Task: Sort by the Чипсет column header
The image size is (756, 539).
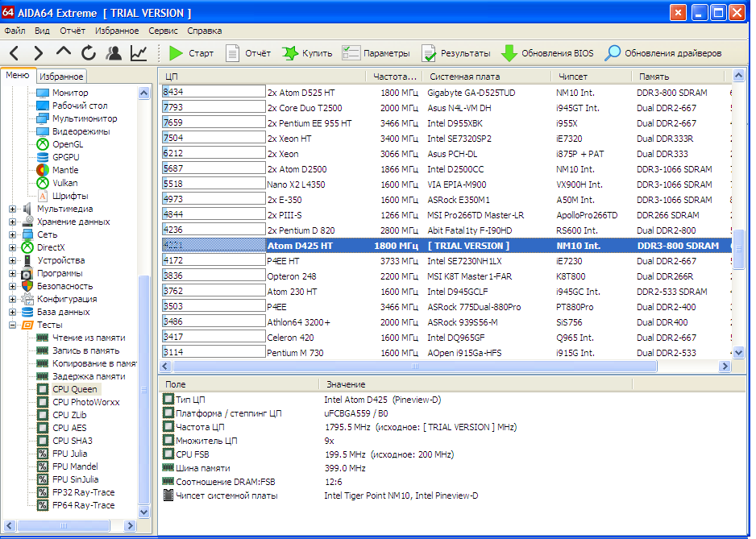Action: [591, 77]
